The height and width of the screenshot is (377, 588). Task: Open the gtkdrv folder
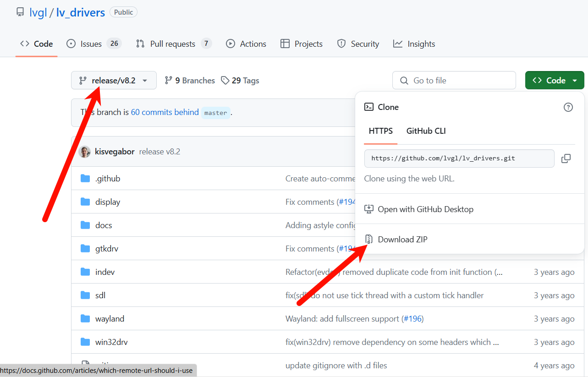pos(107,249)
